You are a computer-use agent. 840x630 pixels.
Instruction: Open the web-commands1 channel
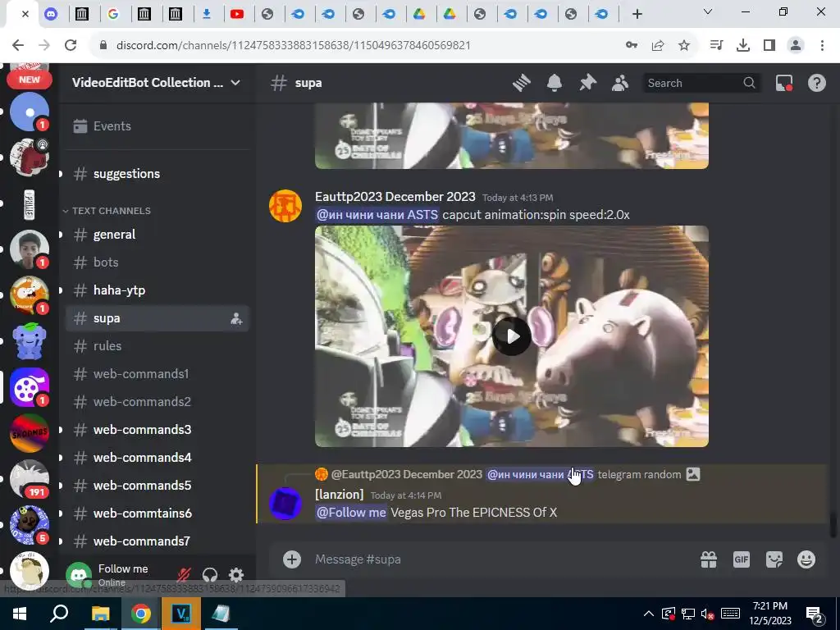click(157, 374)
